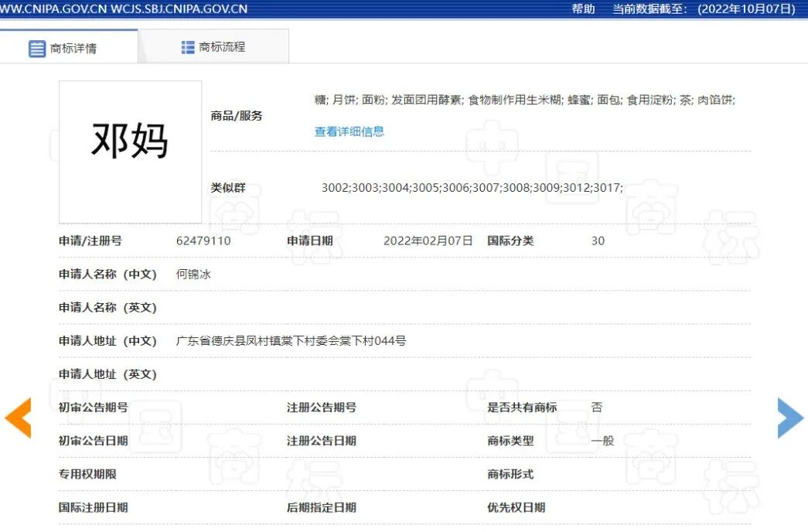Click the 是否共有商标 label

point(522,408)
